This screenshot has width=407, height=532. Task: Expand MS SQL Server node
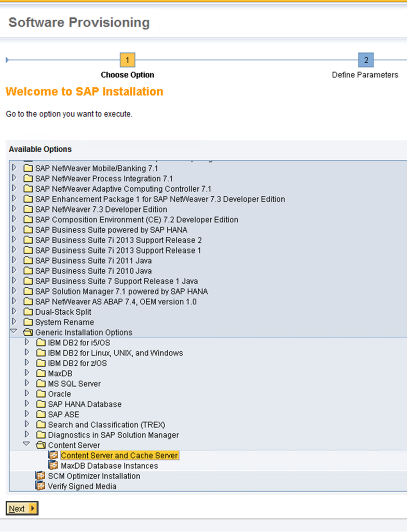(27, 383)
